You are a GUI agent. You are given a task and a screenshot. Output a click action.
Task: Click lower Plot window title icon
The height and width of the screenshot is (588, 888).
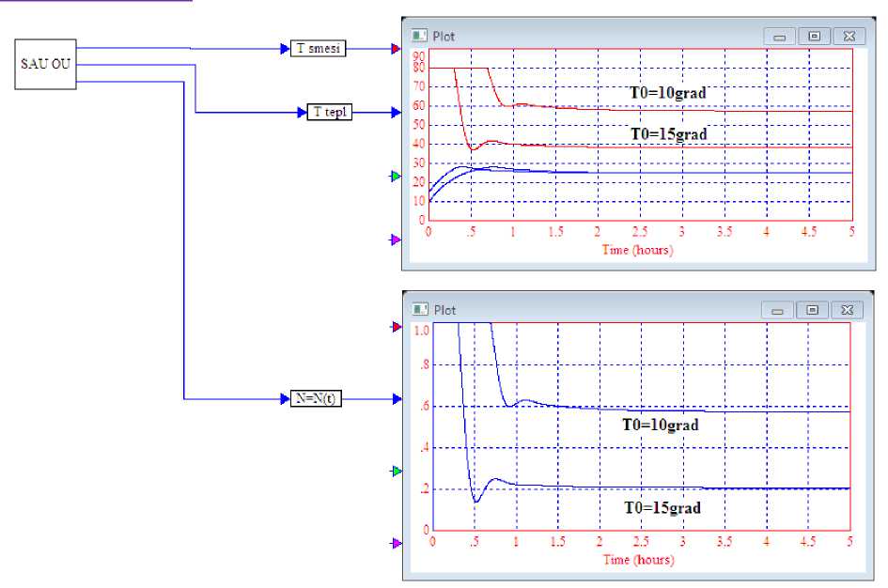click(420, 309)
